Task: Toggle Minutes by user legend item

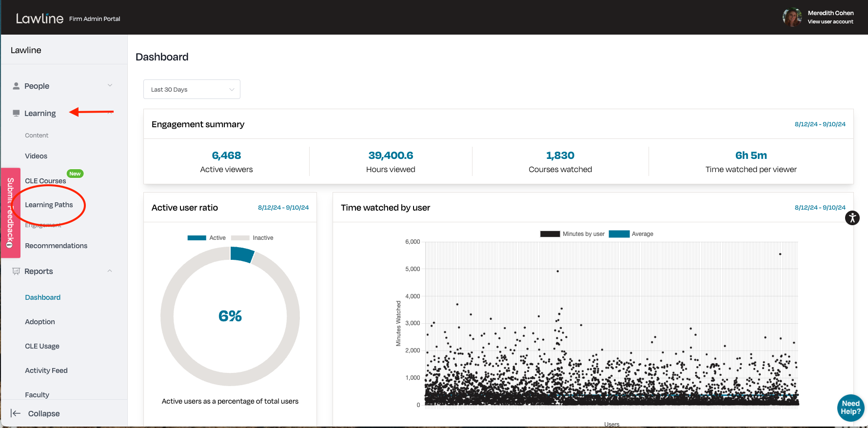Action: [x=572, y=234]
